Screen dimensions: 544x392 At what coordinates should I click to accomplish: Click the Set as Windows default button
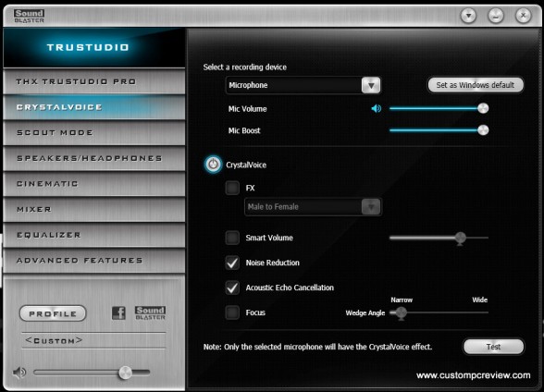(476, 85)
